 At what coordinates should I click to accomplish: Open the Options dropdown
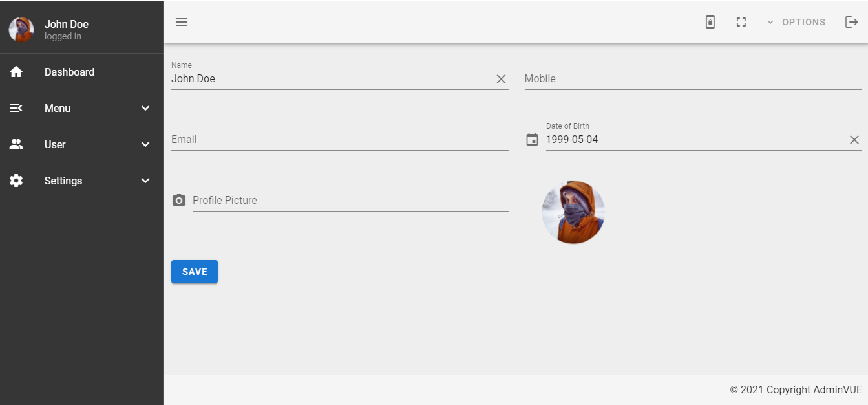pyautogui.click(x=796, y=22)
